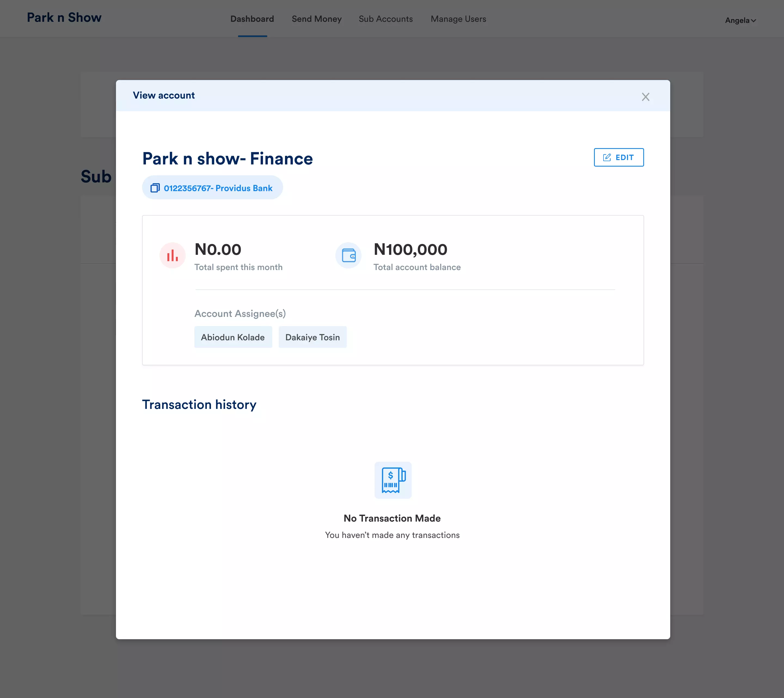Open the Manage Users tab
This screenshot has height=698, width=784.
(x=458, y=19)
